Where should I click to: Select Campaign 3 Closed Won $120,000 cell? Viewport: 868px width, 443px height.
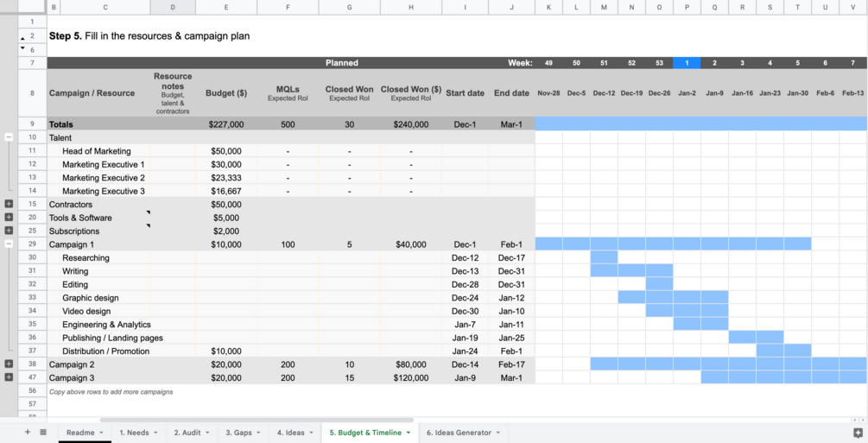click(411, 377)
